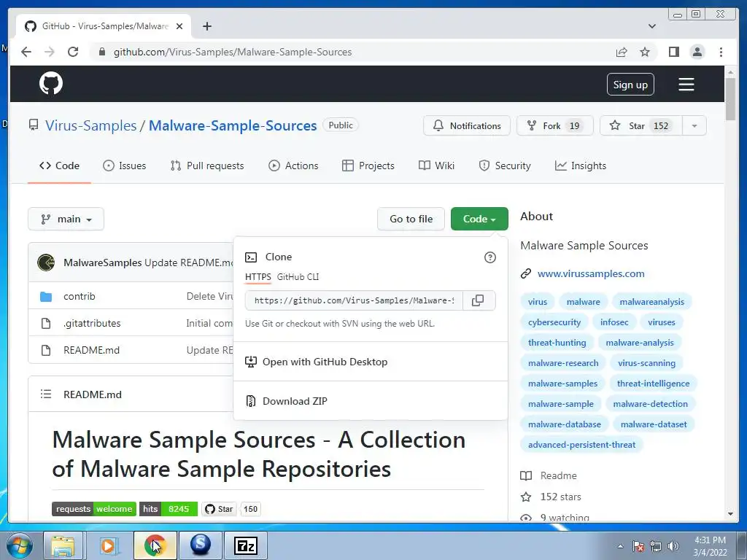747x560 pixels.
Task: Toggle the green Code dropdown button
Action: [479, 219]
